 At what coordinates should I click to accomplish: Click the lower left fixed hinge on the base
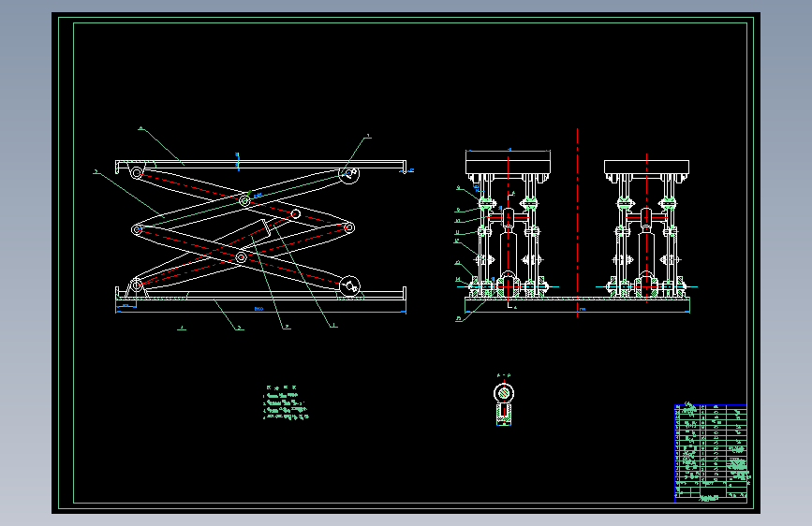click(x=136, y=285)
